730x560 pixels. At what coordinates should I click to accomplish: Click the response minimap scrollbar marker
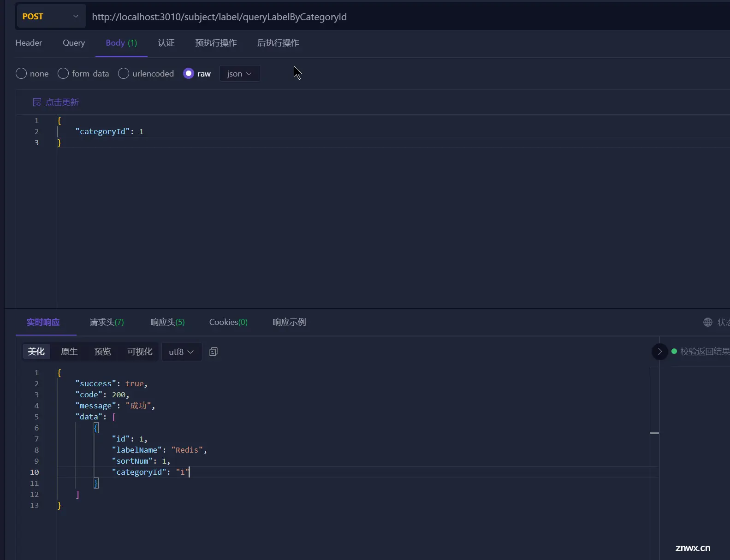click(654, 433)
